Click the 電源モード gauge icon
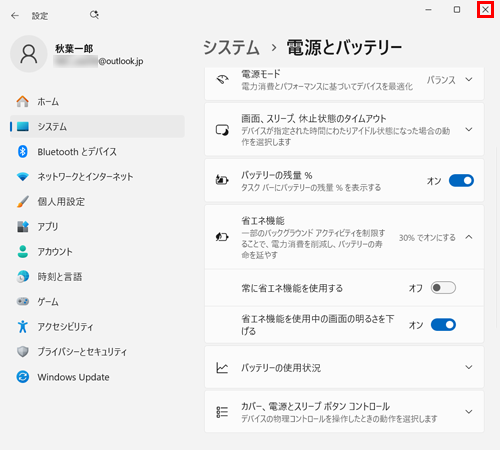 222,79
